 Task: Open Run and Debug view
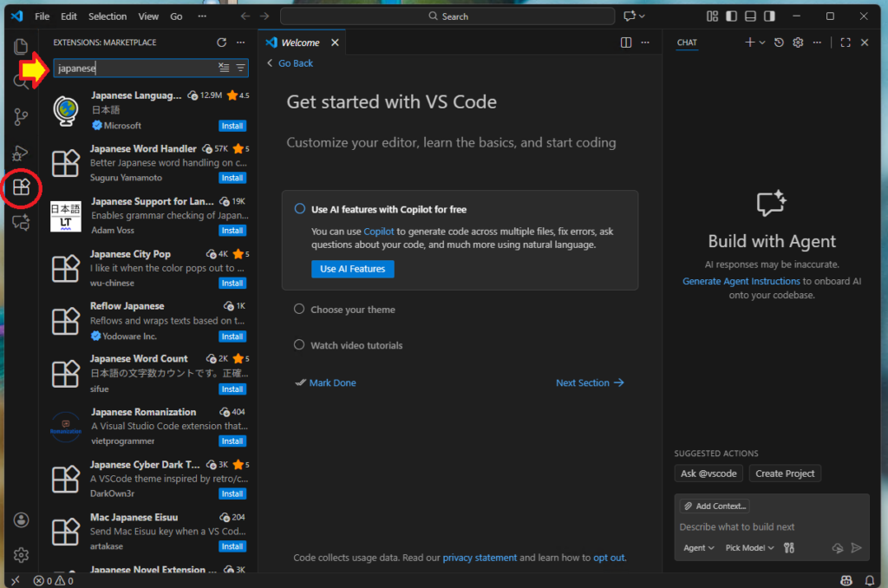(21, 153)
